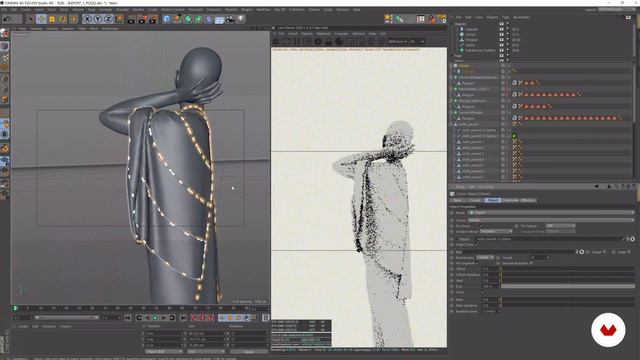Toggle the Y axis lock
640x360 pixels.
click(98, 19)
